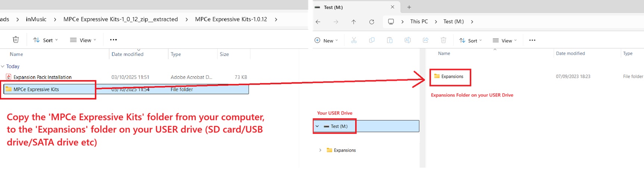Screen dimensions: 644x171
Task: Click the Rename icon in right toolbar
Action: pos(407,40)
